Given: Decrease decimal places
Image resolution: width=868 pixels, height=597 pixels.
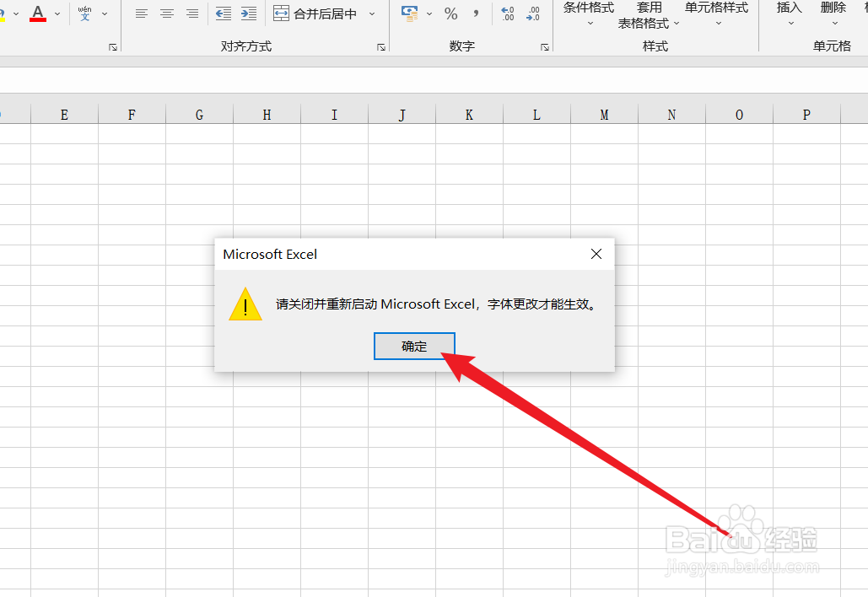Looking at the screenshot, I should pos(533,13).
